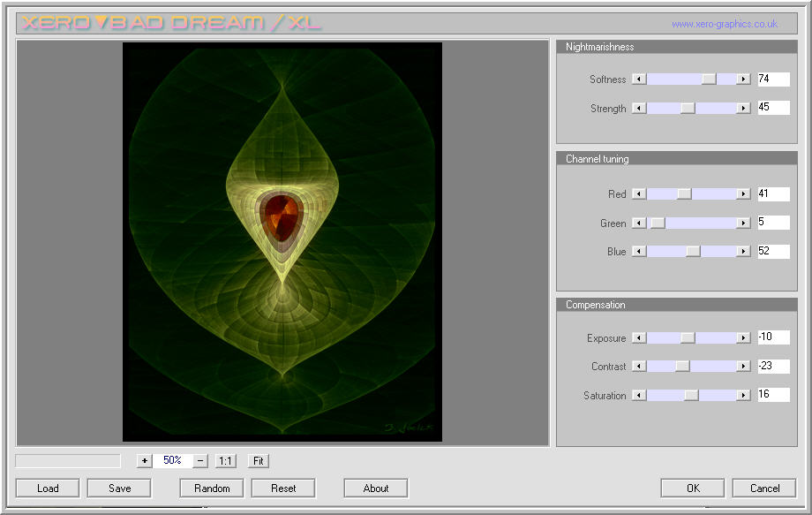Zoom in with the plus button
The width and height of the screenshot is (812, 515).
click(x=145, y=460)
